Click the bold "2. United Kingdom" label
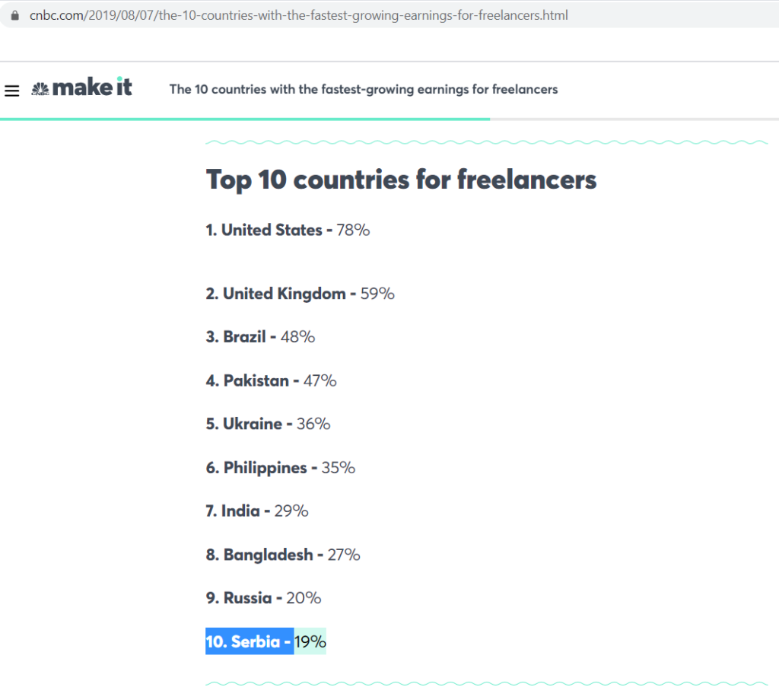The height and width of the screenshot is (700, 779). (x=275, y=294)
